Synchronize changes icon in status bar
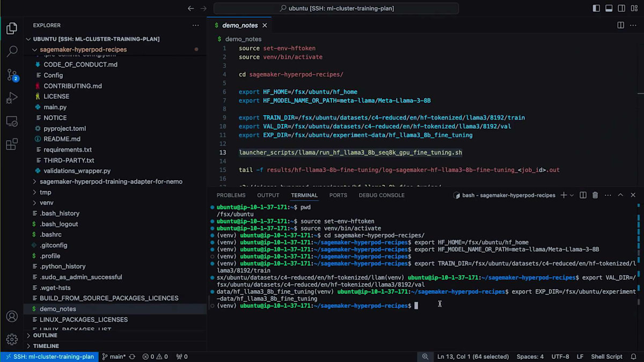 tap(132, 357)
